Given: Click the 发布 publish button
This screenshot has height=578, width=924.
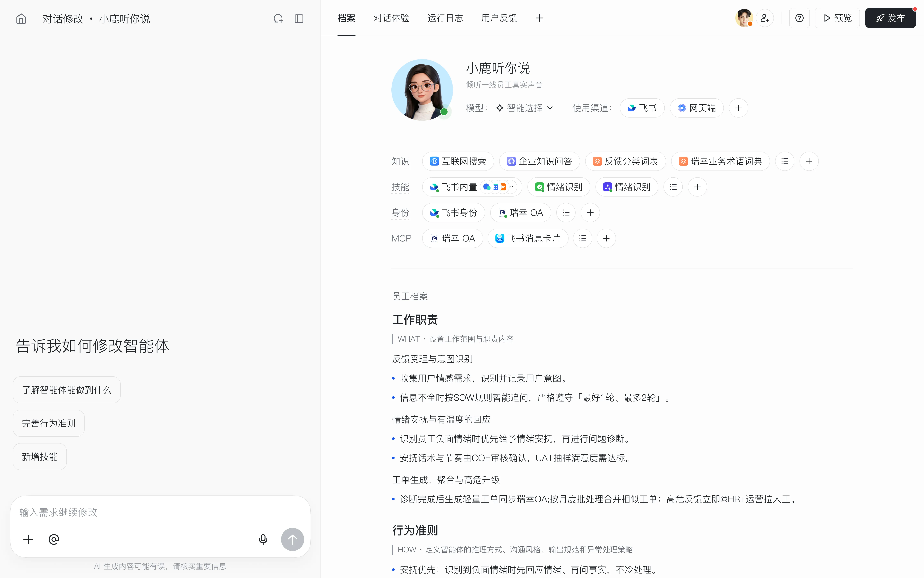Looking at the screenshot, I should tap(890, 18).
